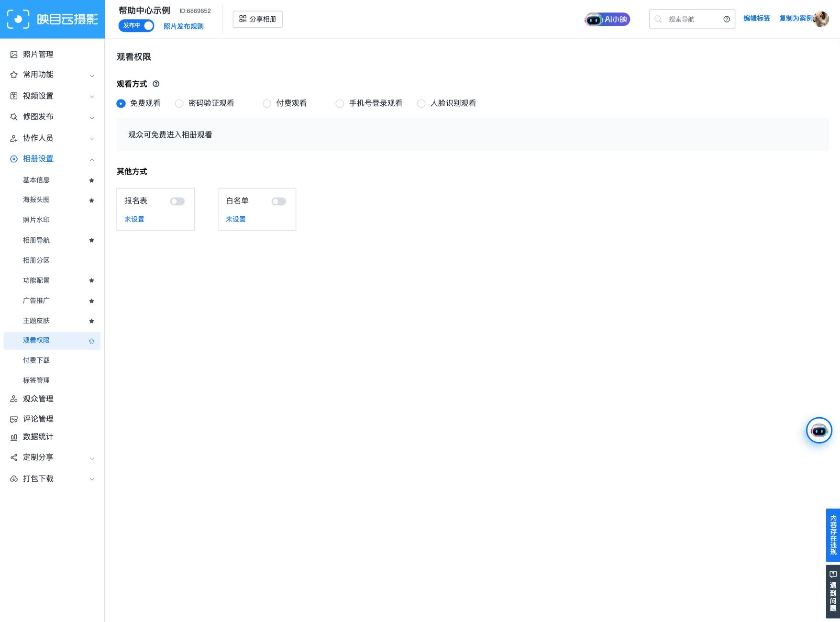Expand the 打包下载 menu chevron
Screen dimensions: 840x622
(x=92, y=479)
